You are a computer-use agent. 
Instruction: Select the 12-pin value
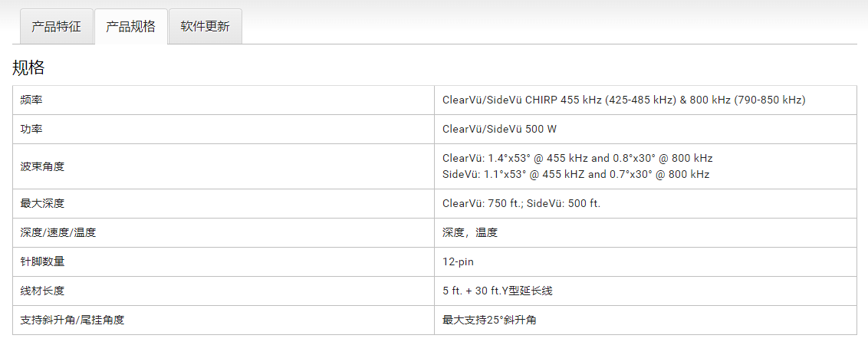[458, 261]
